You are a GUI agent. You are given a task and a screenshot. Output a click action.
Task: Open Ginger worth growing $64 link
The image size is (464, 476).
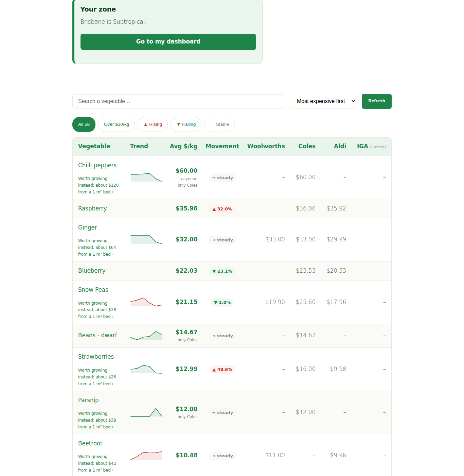click(97, 248)
